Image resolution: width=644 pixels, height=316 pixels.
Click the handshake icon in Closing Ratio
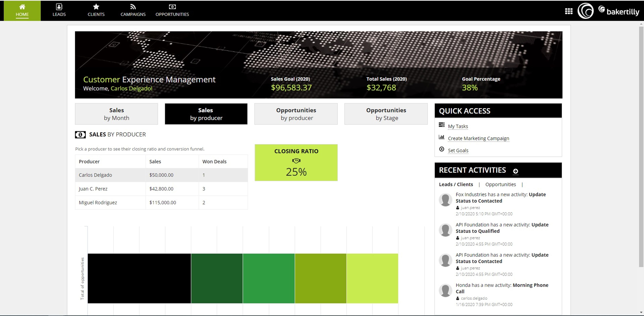(296, 161)
